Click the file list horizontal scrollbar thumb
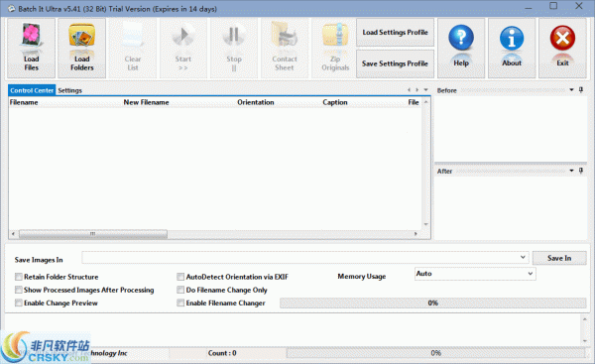The height and width of the screenshot is (364, 595). (x=93, y=234)
